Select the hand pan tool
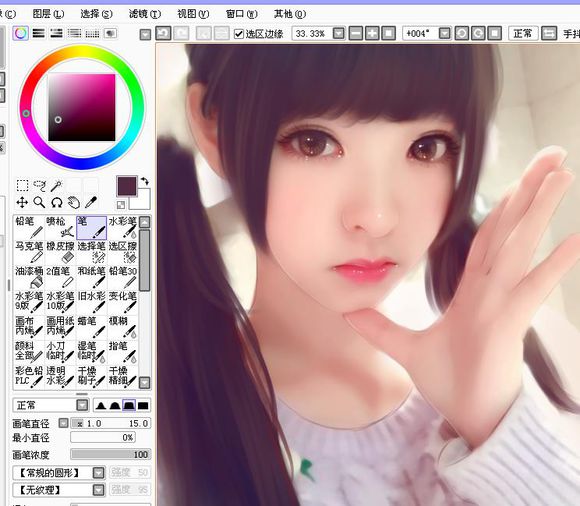 (x=74, y=202)
